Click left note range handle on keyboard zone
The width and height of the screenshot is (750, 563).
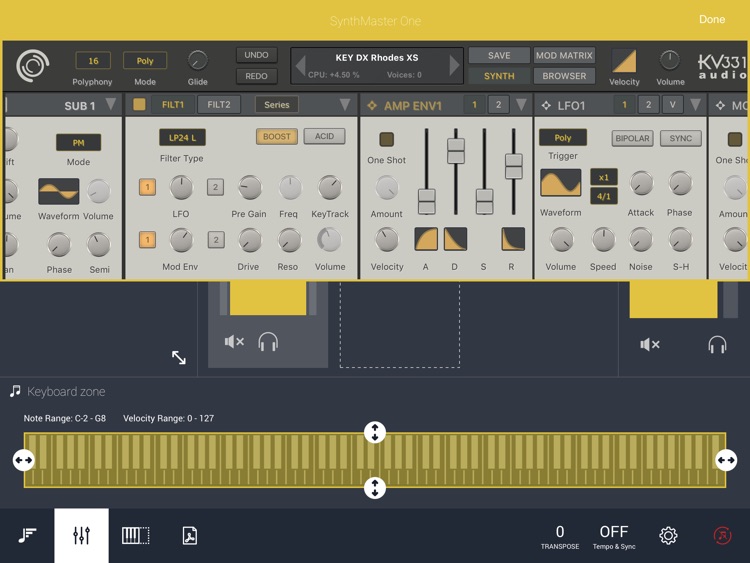[23, 460]
